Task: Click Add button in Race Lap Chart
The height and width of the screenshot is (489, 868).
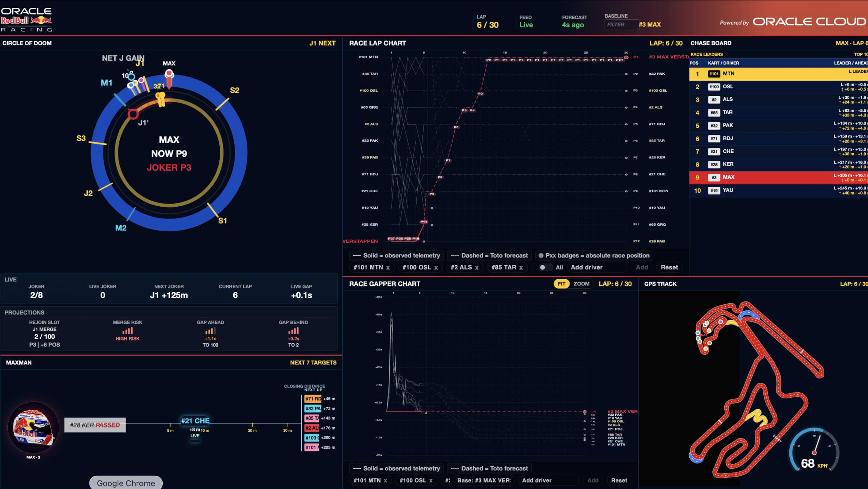Action: tap(642, 267)
